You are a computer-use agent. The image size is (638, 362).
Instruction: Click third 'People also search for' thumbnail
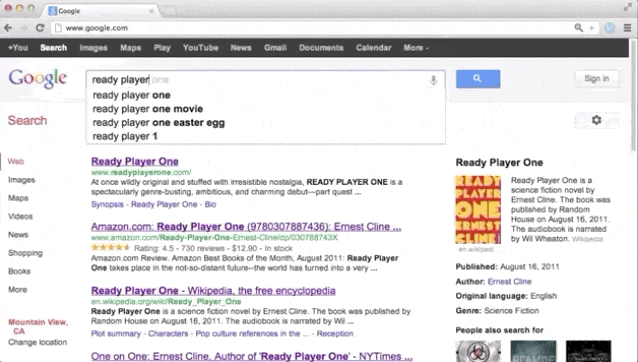coord(588,351)
